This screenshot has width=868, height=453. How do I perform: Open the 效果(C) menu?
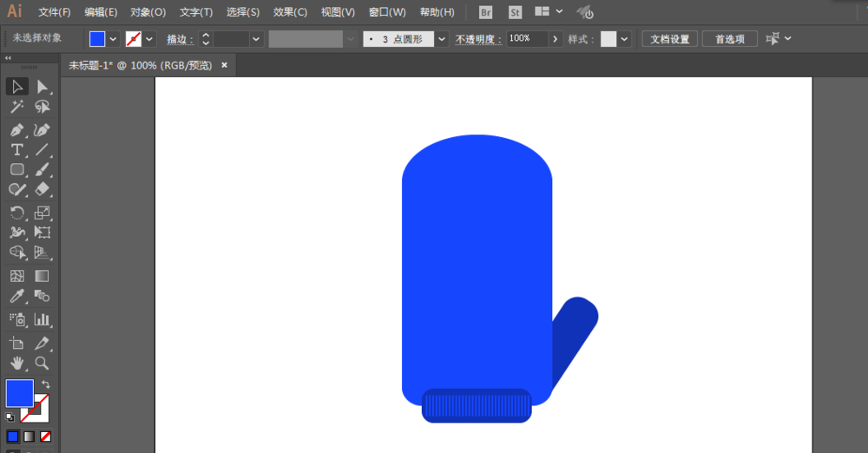pos(290,12)
